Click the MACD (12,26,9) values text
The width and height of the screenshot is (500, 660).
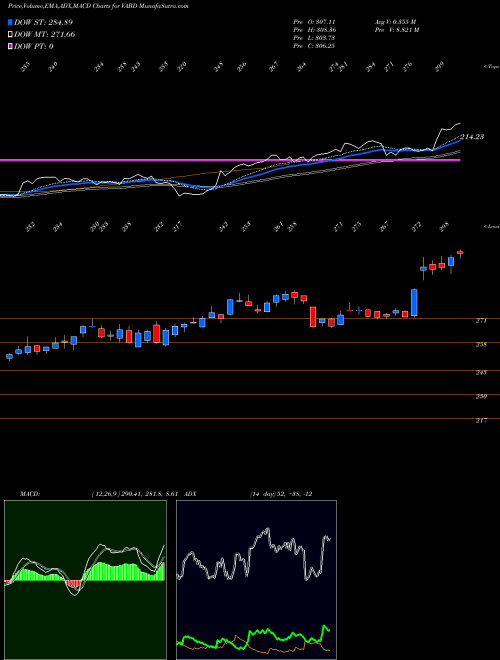click(136, 494)
